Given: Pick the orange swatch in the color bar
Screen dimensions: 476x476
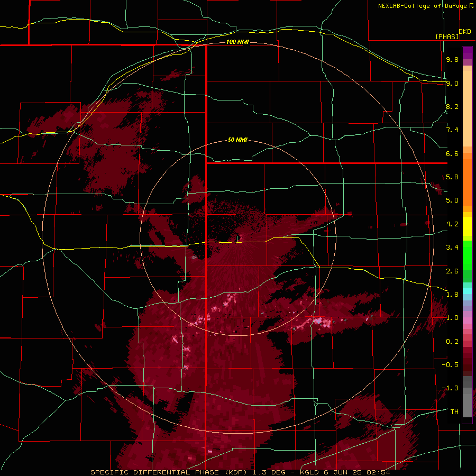Looking at the screenshot, I should click(x=467, y=182).
